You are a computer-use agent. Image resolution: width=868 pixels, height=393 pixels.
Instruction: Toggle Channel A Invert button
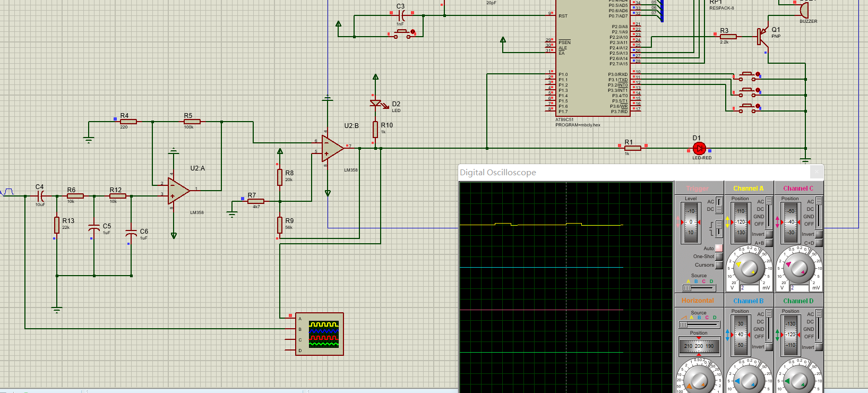click(x=769, y=234)
